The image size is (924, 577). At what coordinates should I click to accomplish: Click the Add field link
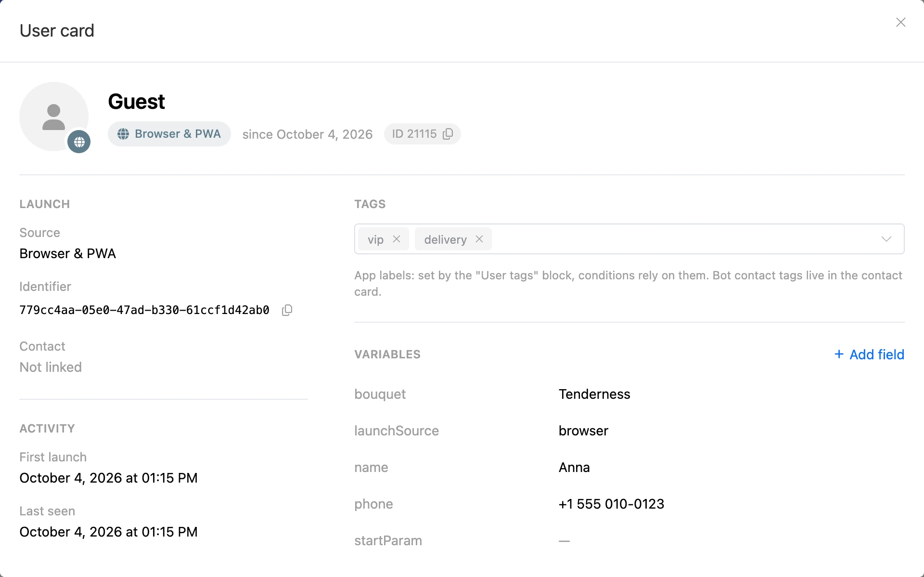click(x=869, y=354)
